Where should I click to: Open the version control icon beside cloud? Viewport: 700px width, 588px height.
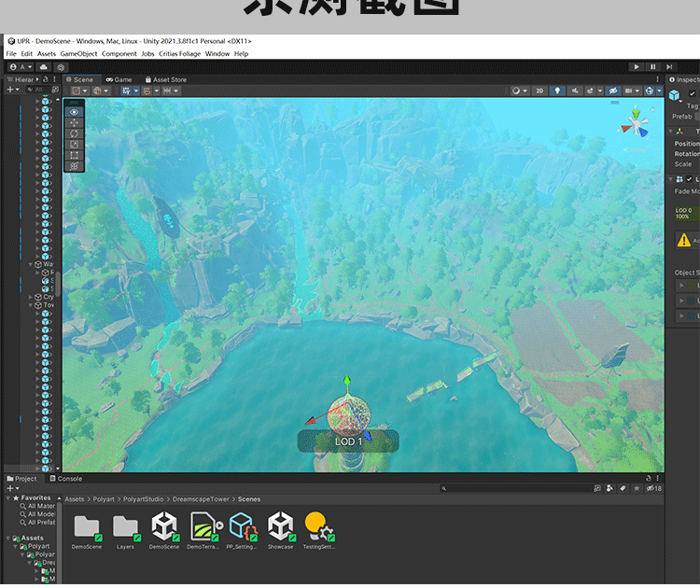61,67
